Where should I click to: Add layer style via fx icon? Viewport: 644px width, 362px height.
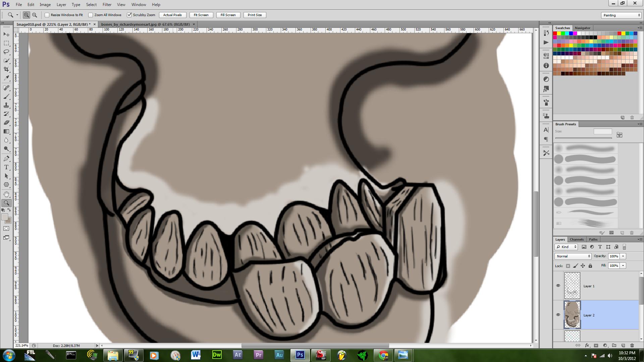coord(587,345)
